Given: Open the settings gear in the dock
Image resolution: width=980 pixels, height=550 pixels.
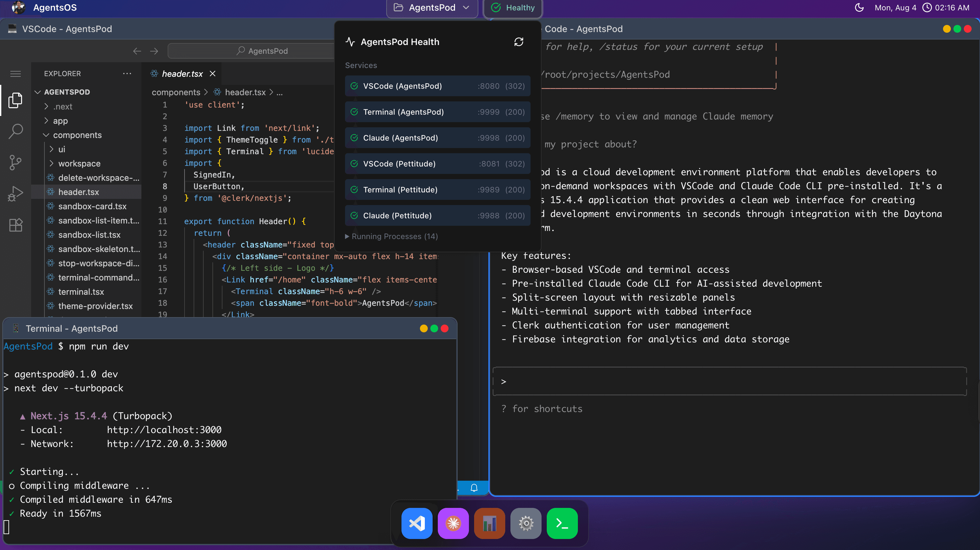Looking at the screenshot, I should pyautogui.click(x=526, y=523).
